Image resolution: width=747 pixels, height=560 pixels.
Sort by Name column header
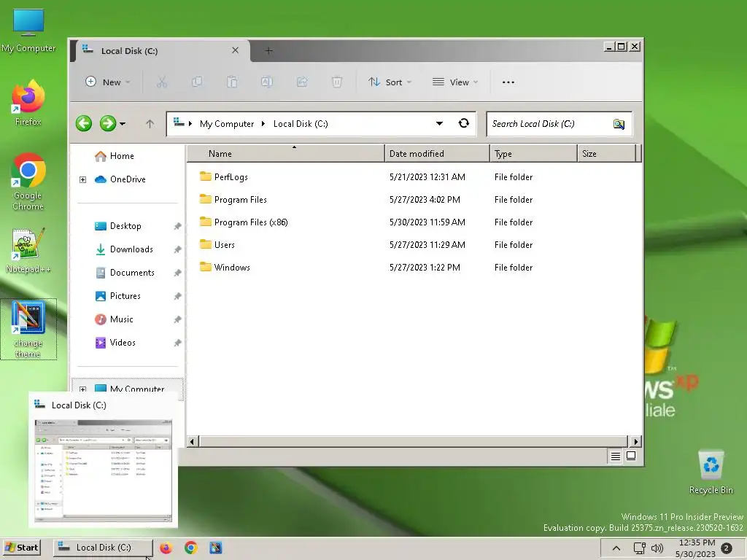point(286,153)
